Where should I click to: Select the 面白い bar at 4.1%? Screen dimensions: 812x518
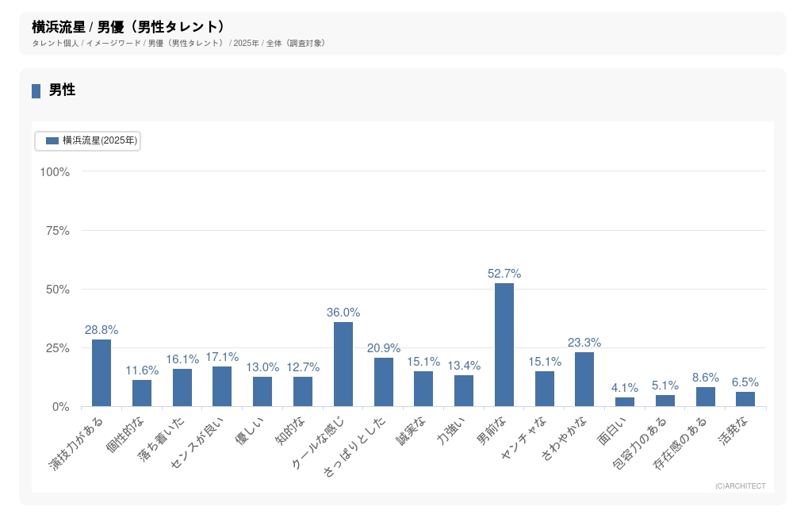[x=625, y=401]
